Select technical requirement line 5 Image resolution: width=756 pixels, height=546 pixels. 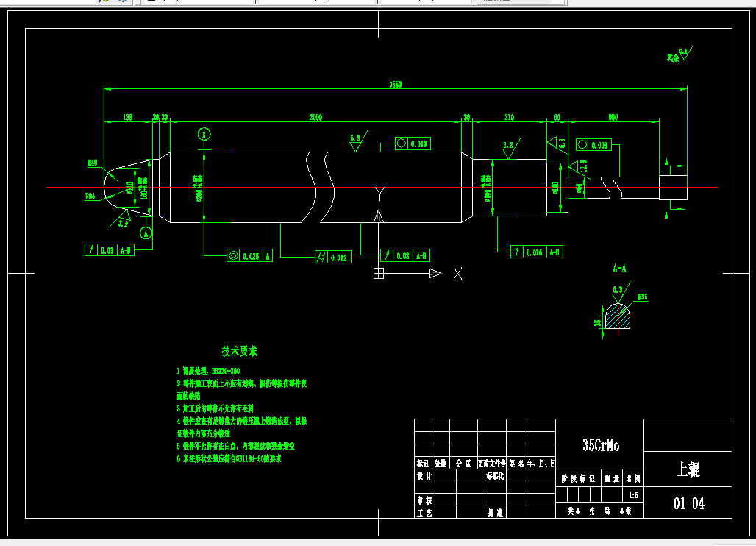point(236,446)
